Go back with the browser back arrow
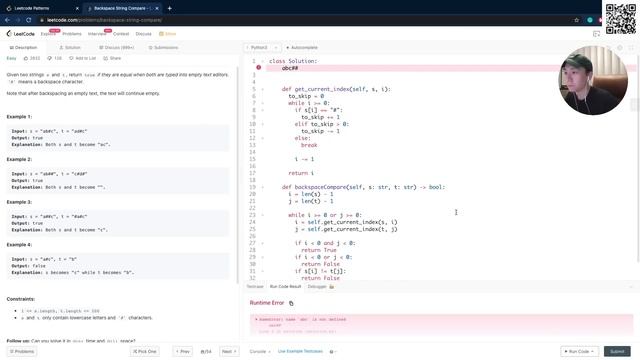Screen dimensions: 640x360 coord(7,20)
